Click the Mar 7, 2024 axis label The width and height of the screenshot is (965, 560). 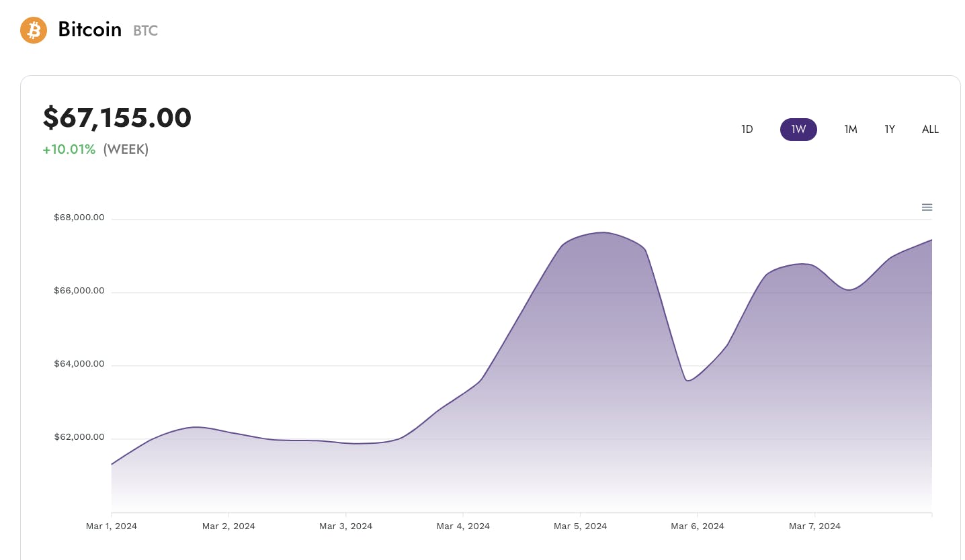[x=814, y=526]
